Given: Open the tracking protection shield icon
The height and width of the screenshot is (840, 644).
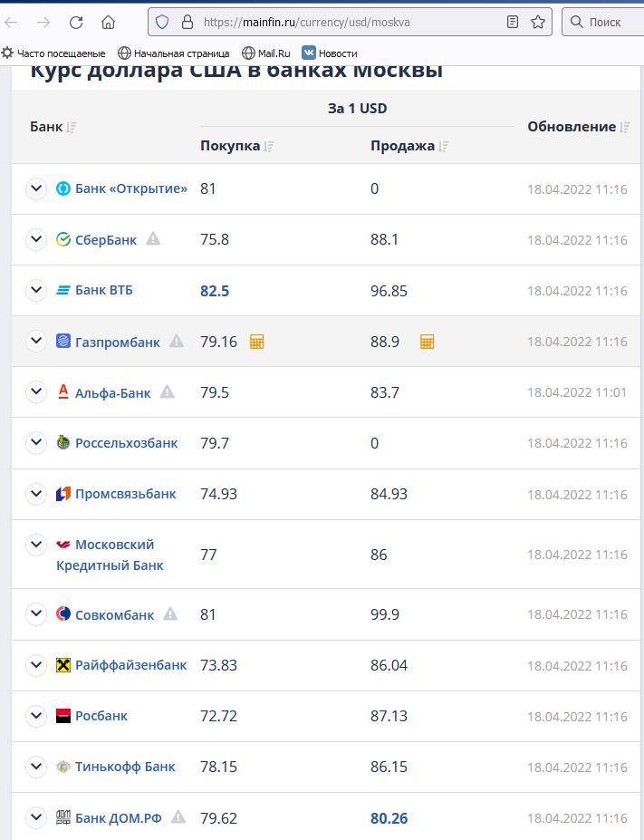Looking at the screenshot, I should coord(161,22).
